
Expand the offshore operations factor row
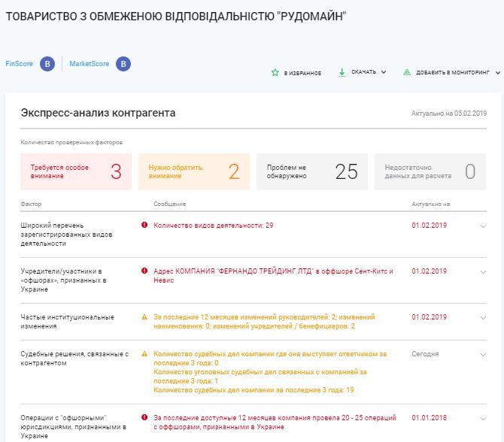pyautogui.click(x=483, y=419)
